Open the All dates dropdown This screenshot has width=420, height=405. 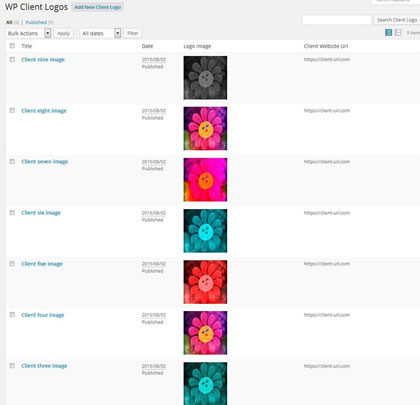click(100, 33)
